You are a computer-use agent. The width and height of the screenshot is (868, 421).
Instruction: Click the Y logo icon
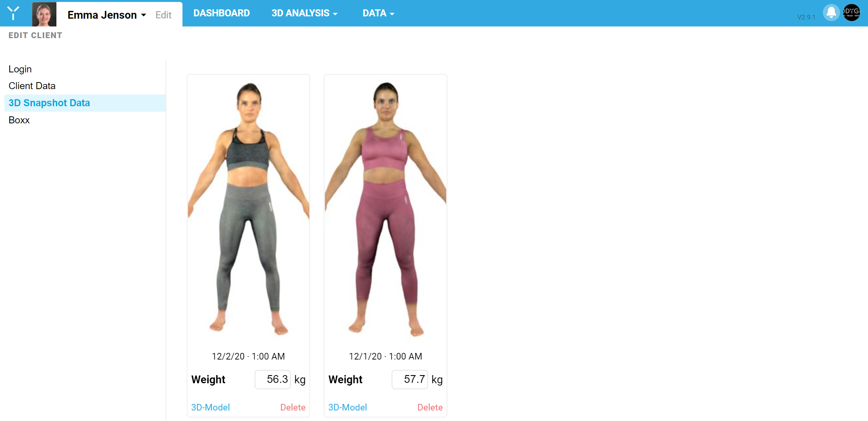13,13
